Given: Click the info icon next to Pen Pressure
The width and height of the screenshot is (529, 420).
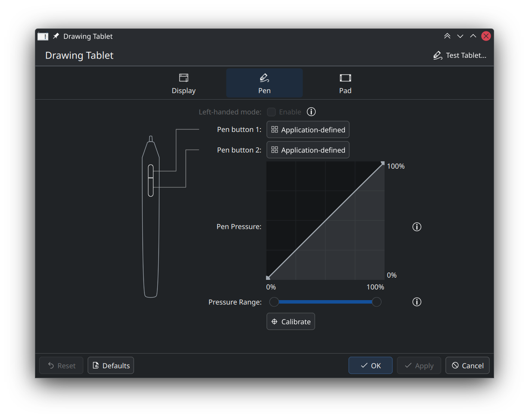Looking at the screenshot, I should (x=416, y=227).
